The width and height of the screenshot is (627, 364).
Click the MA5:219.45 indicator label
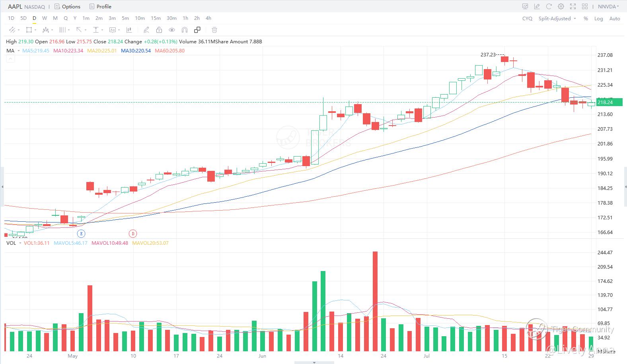pyautogui.click(x=36, y=50)
